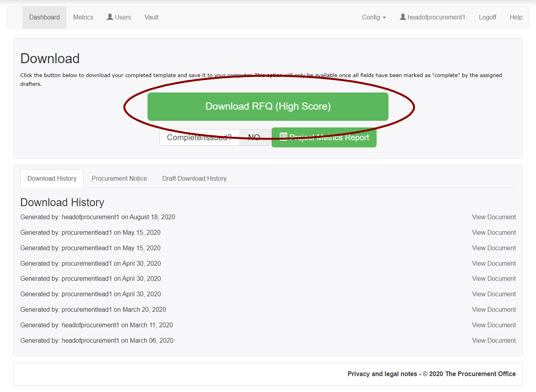Viewport: 536px width, 392px height.
Task: Click Download RFQ (High Score) button
Action: coord(268,106)
